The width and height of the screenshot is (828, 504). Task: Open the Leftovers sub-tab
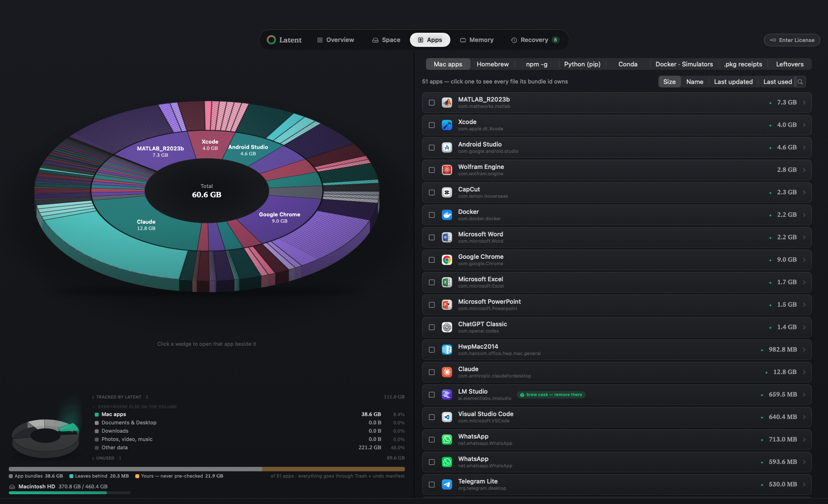789,64
